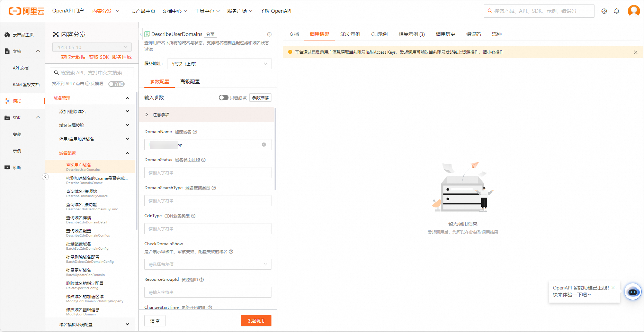Open the OpenAPI assistant robot
The height and width of the screenshot is (332, 644).
tap(633, 292)
